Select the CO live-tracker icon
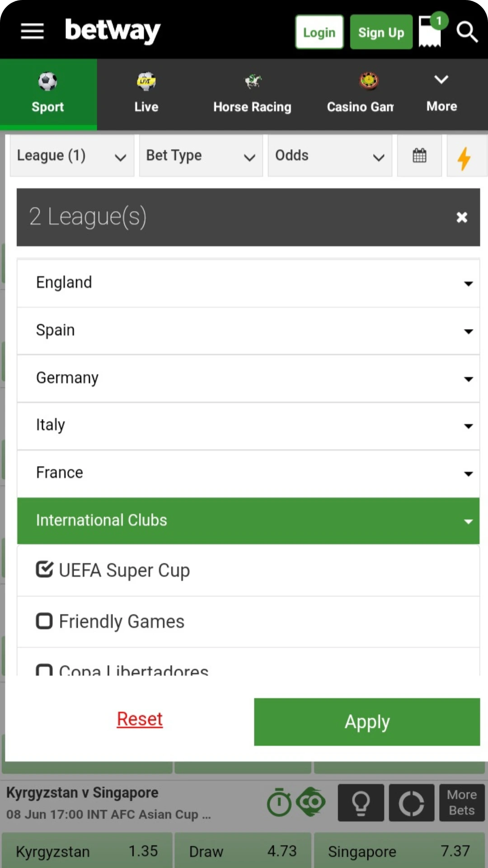Viewport: 488px width, 868px height. (x=310, y=802)
